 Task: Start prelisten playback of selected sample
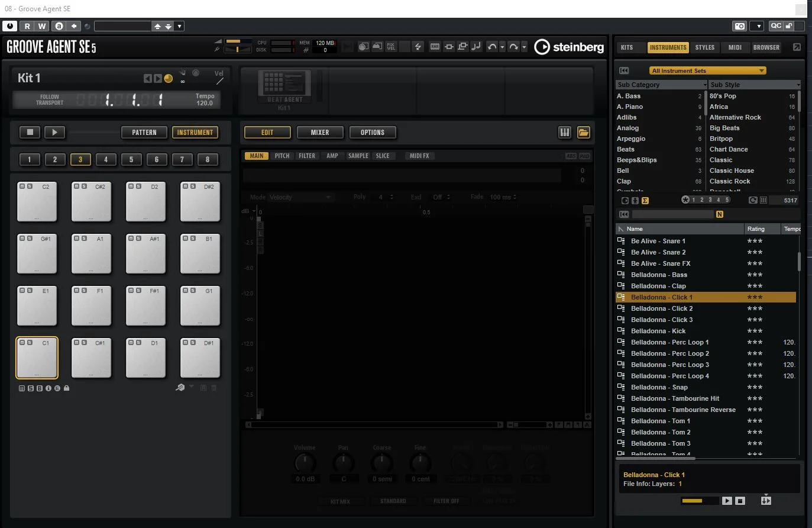[727, 501]
